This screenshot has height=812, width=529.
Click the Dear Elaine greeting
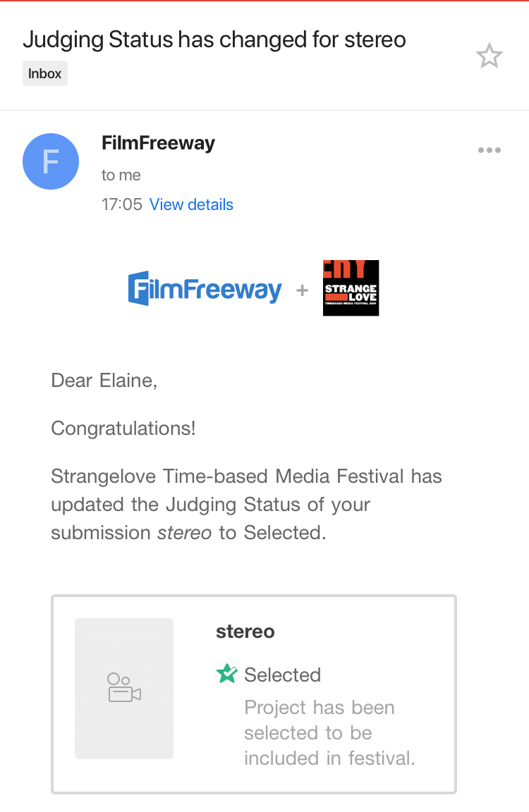point(104,381)
